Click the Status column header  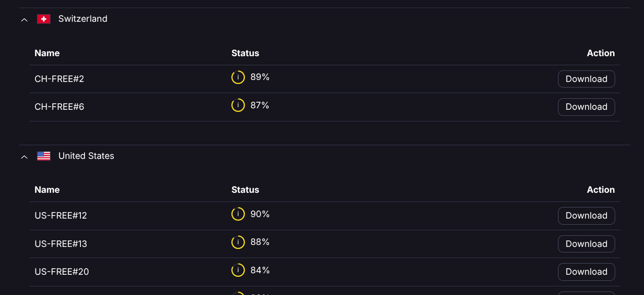coord(245,53)
